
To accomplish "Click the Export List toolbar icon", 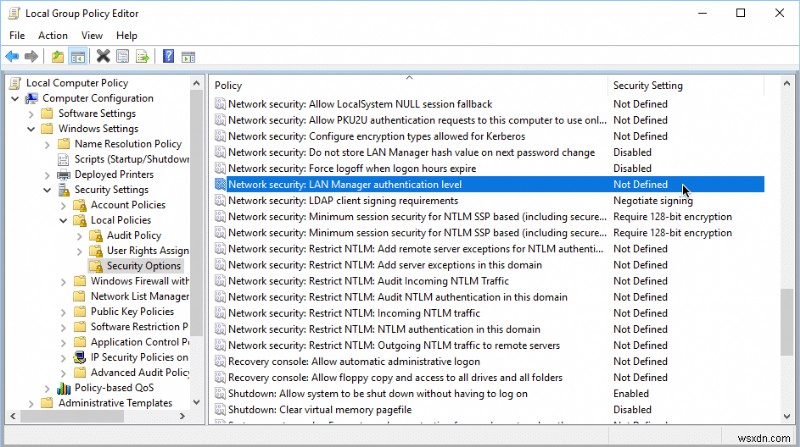I will (x=142, y=56).
